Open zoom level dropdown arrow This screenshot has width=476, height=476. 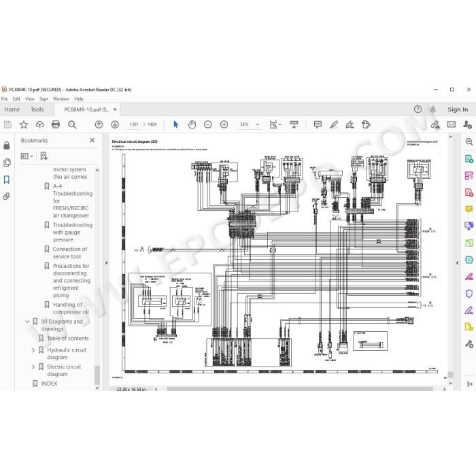pyautogui.click(x=258, y=124)
